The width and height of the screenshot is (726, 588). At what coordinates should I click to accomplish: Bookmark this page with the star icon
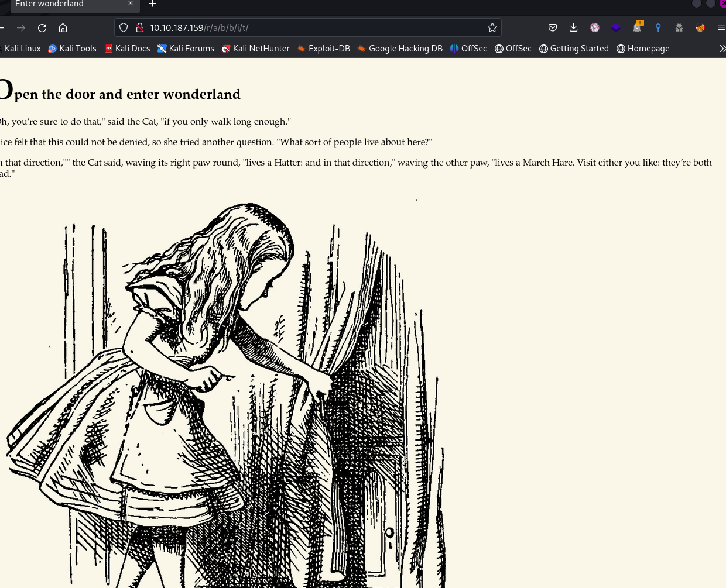click(x=492, y=27)
